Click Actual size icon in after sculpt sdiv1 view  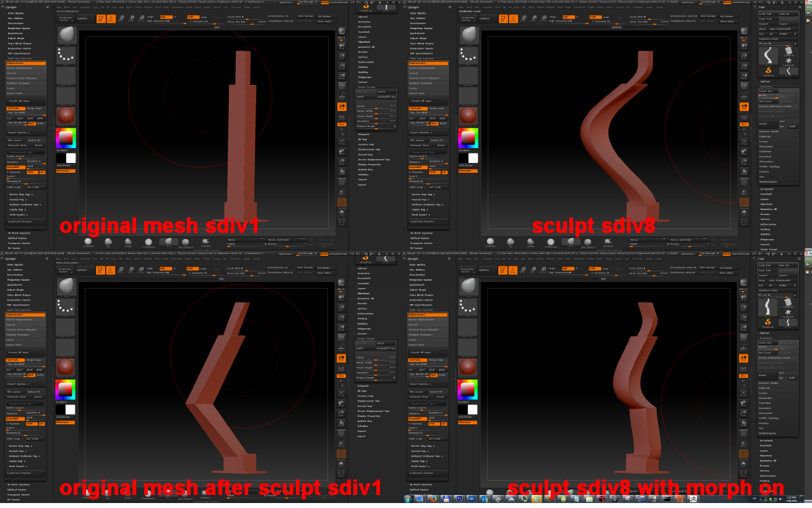pos(342,317)
